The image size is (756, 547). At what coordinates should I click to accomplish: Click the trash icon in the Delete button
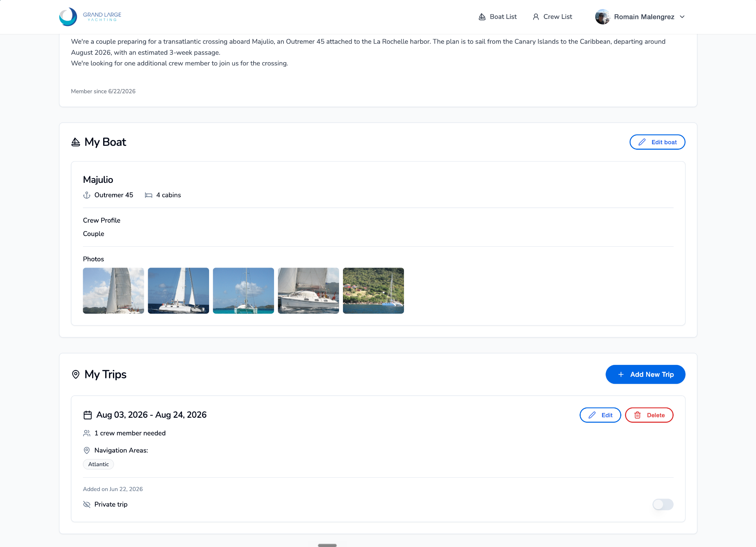pyautogui.click(x=637, y=415)
